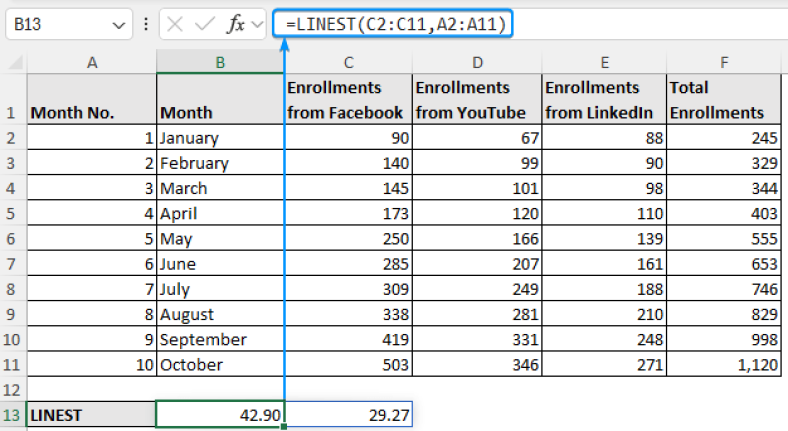Click the 'Month' header cell
Screen dimensions: 788x431
pyautogui.click(x=220, y=99)
